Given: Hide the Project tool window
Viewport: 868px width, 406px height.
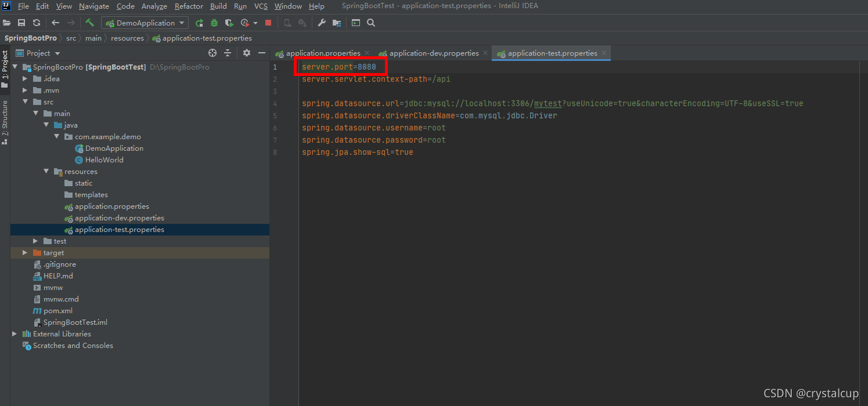Looking at the screenshot, I should pyautogui.click(x=262, y=53).
